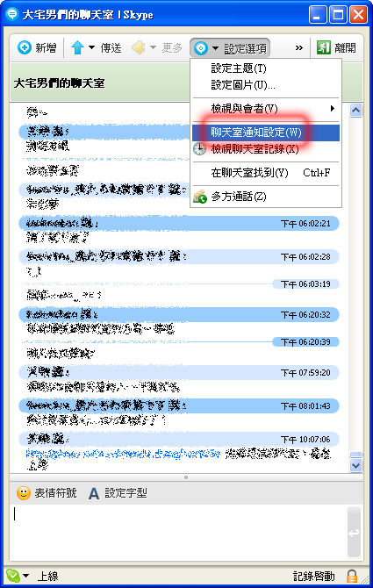Click timestamp 下午 06:03:19
Image resolution: width=373 pixels, height=588 pixels.
click(x=305, y=283)
